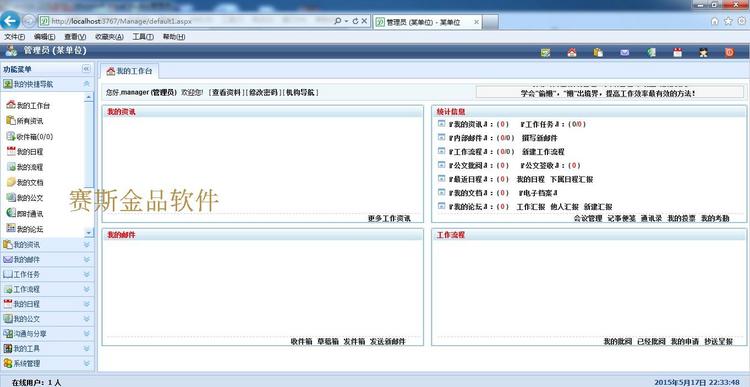Click the 新建工作流程 link
Viewport: 750px width, 387px height.
543,152
